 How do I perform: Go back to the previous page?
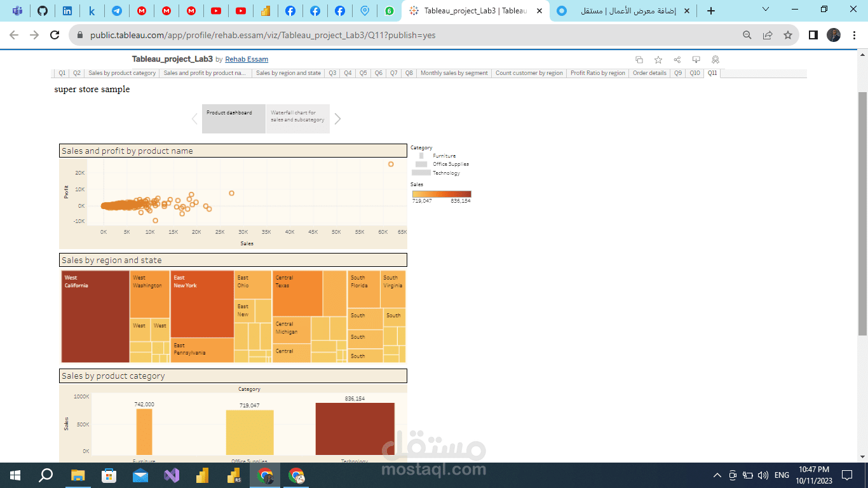pos(14,35)
